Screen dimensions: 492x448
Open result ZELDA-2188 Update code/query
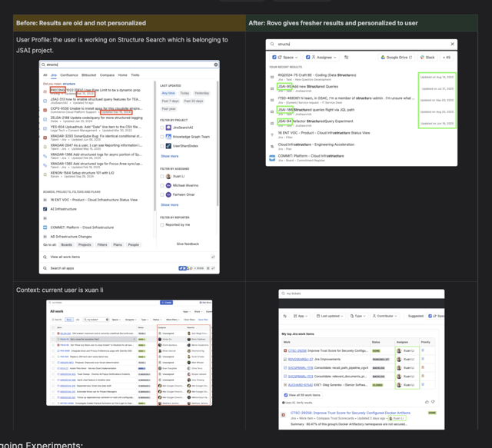96,118
